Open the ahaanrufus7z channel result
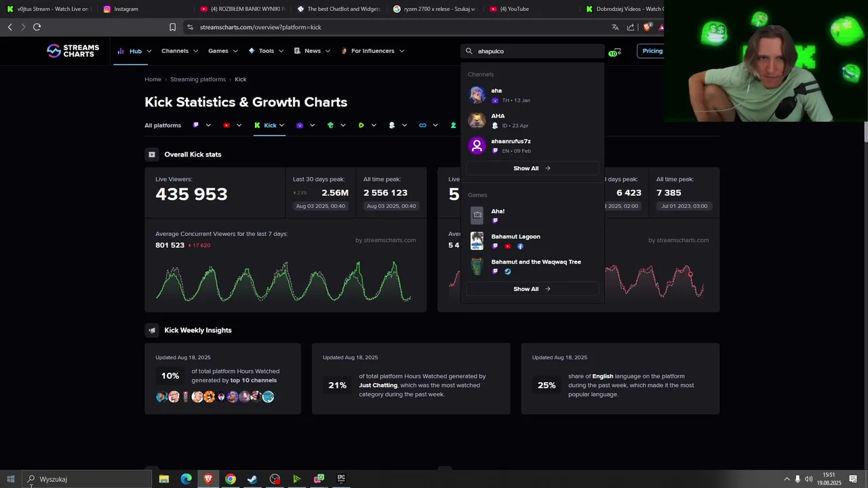This screenshot has height=488, width=868. [532, 146]
